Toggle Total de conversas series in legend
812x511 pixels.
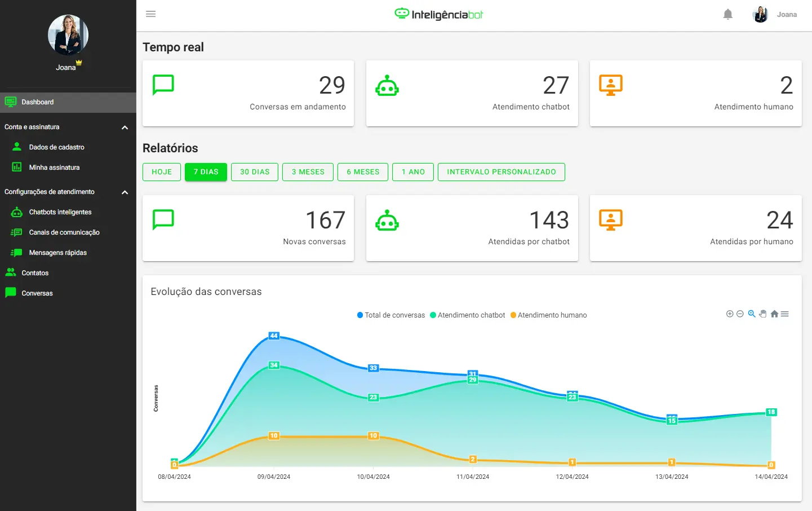[391, 315]
